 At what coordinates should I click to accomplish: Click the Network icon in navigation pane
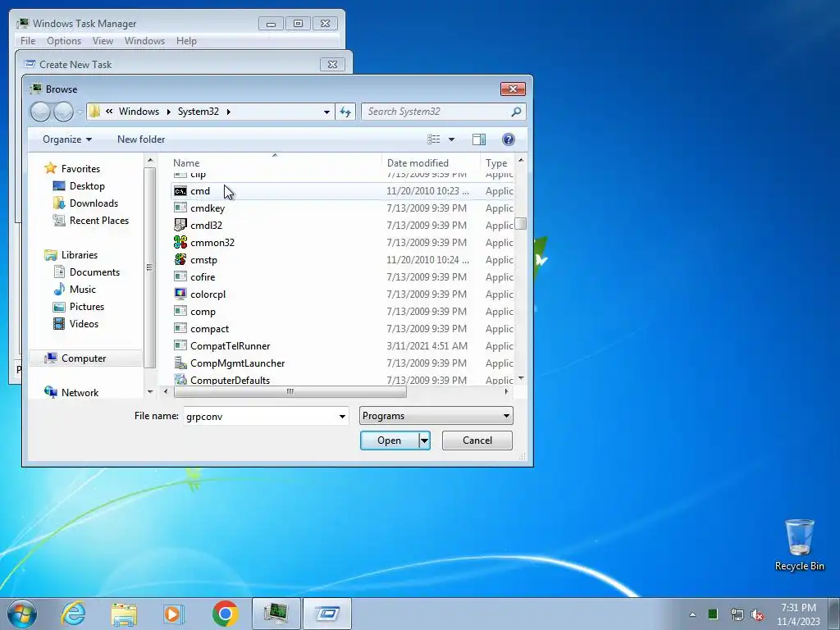50,392
